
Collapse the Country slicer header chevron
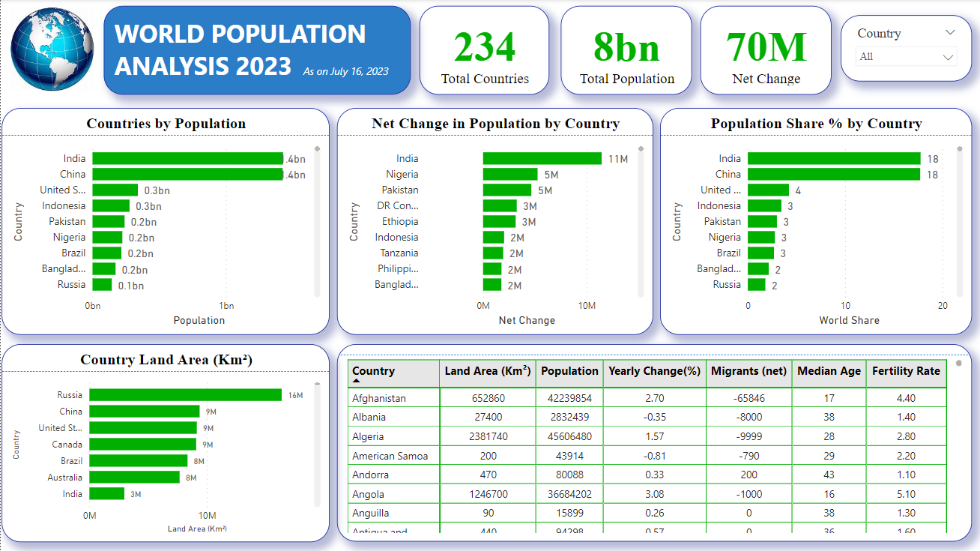[x=950, y=33]
